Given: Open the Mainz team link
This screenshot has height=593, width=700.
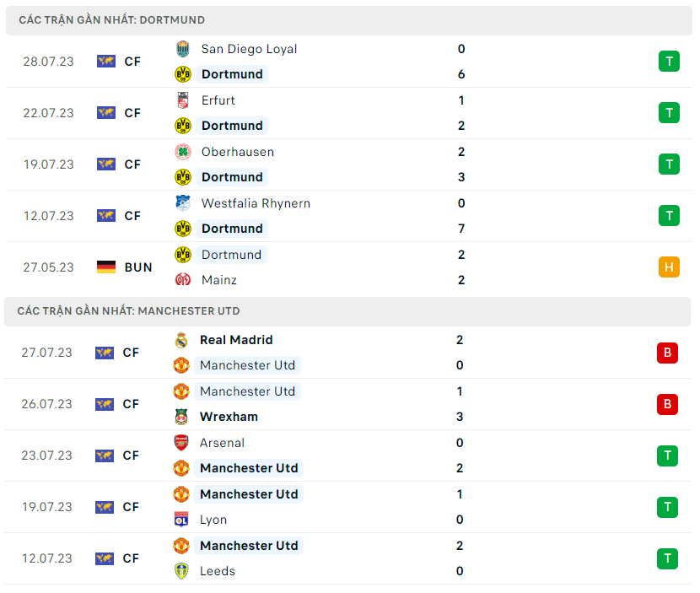Looking at the screenshot, I should 219,280.
